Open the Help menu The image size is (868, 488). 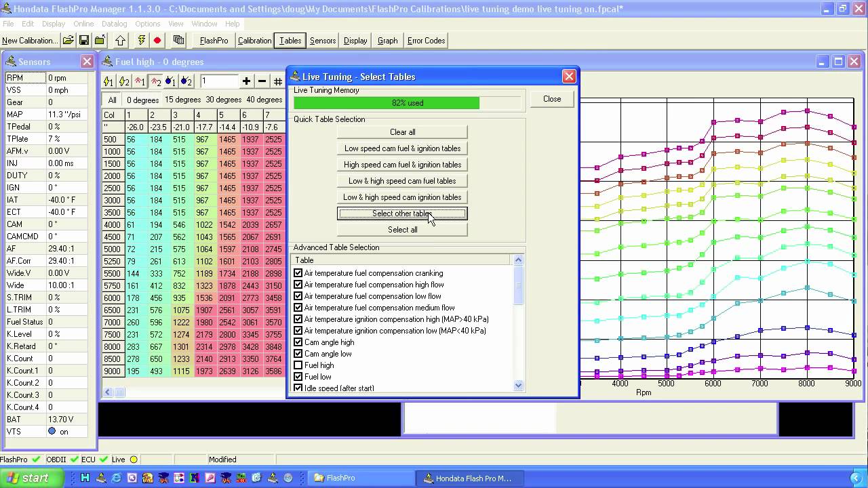(233, 24)
